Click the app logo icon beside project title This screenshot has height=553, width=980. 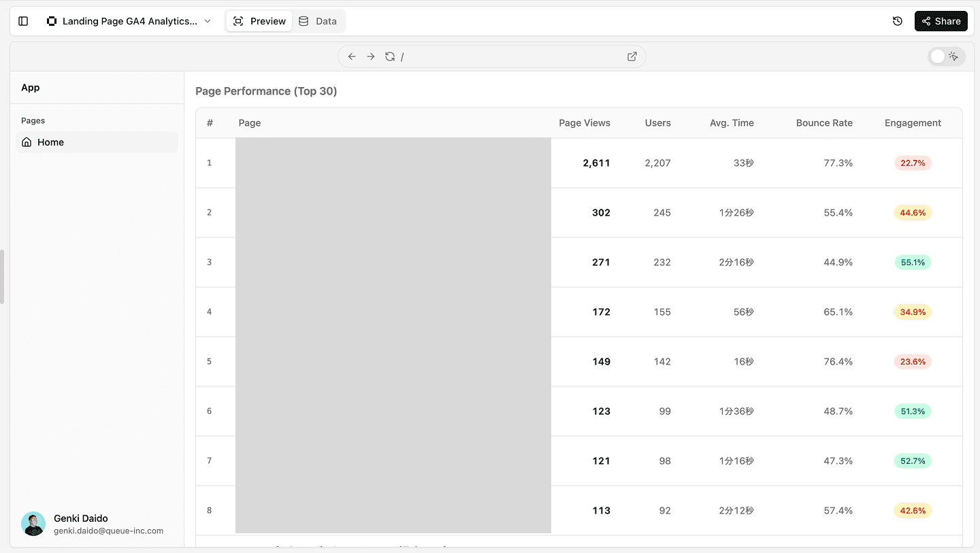52,21
